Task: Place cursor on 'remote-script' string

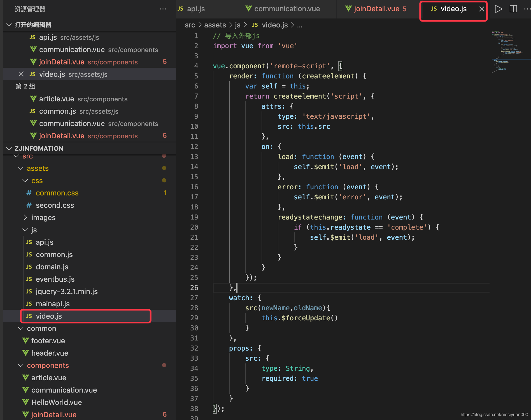Action: [x=300, y=66]
